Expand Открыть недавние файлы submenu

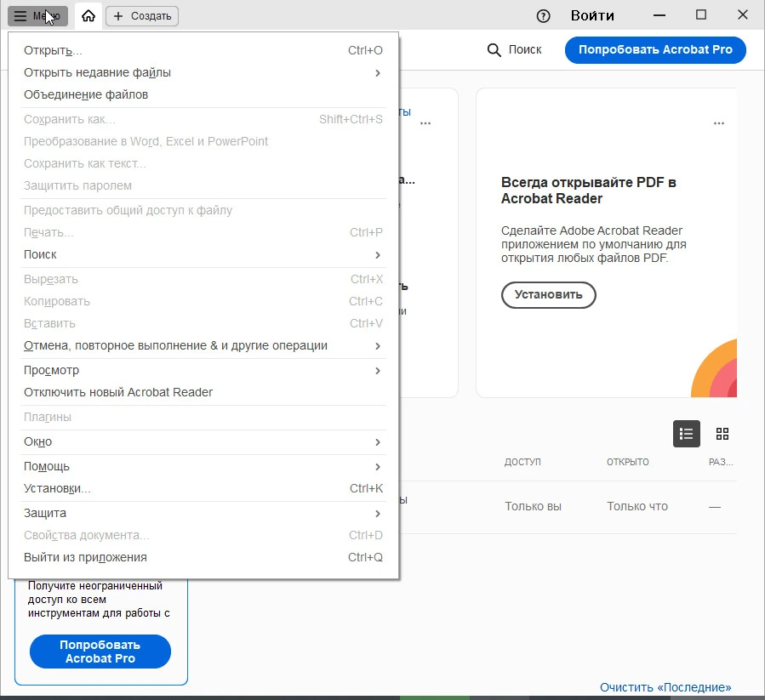(x=203, y=72)
